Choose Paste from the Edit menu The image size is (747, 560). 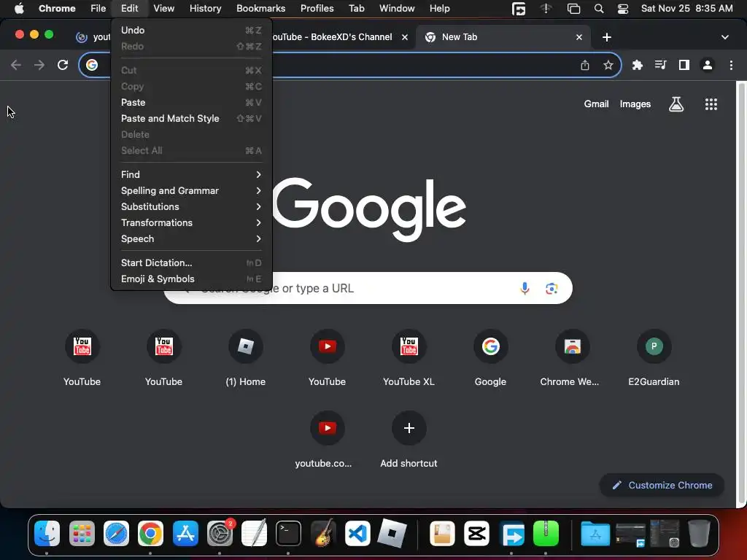[192, 102]
